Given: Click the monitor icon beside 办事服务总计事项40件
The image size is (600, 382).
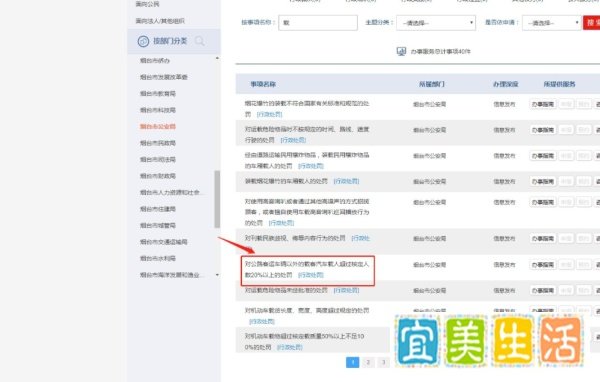Looking at the screenshot, I should coord(401,51).
